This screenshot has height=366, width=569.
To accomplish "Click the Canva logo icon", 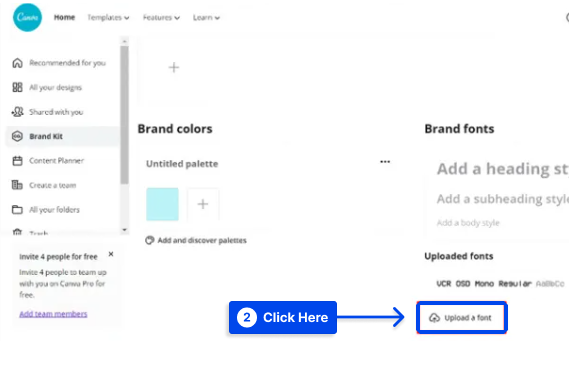I will click(x=27, y=17).
